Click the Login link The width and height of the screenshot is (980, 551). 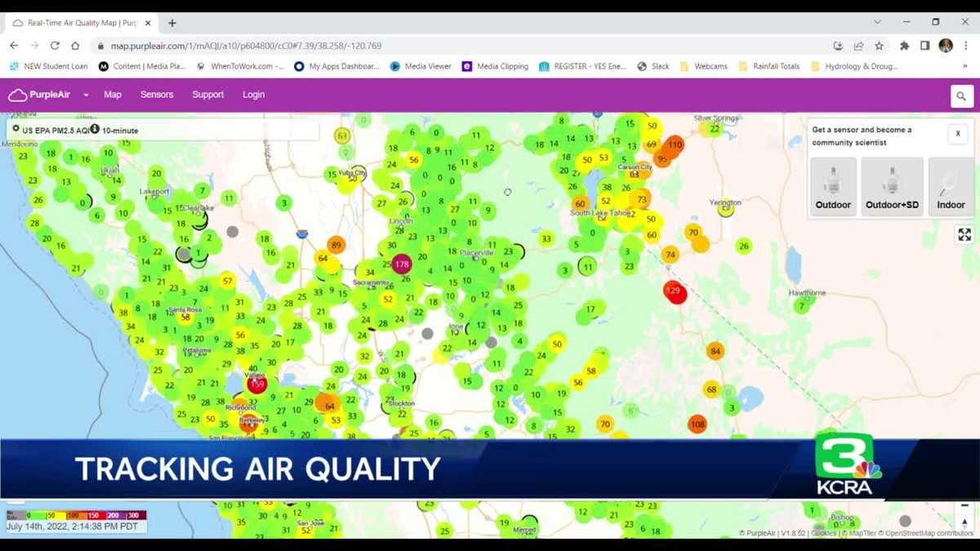click(x=253, y=95)
